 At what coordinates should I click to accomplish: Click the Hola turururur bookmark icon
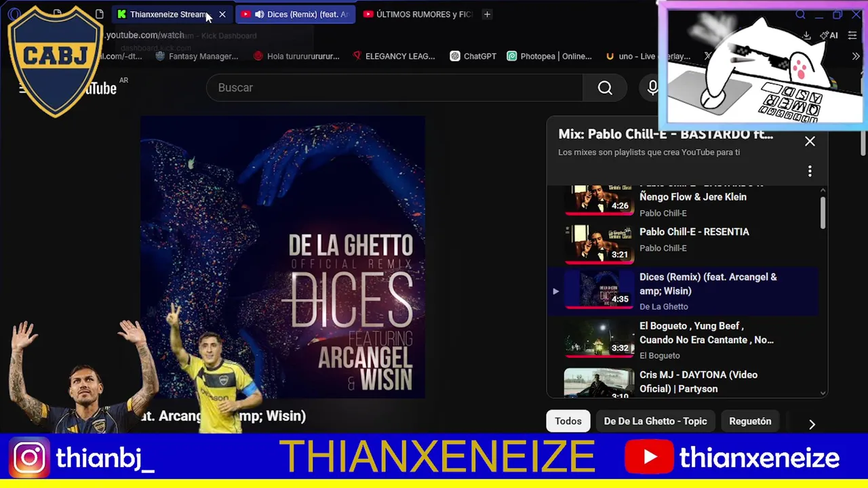pyautogui.click(x=258, y=56)
